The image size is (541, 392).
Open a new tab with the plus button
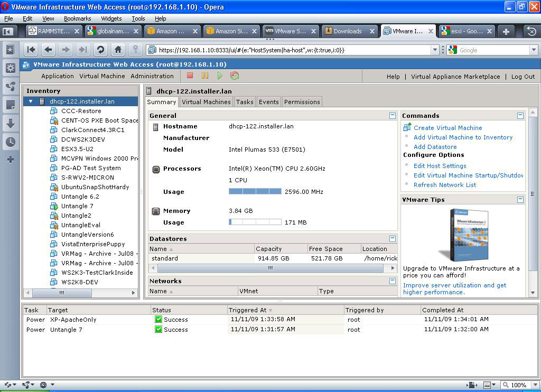[506, 31]
